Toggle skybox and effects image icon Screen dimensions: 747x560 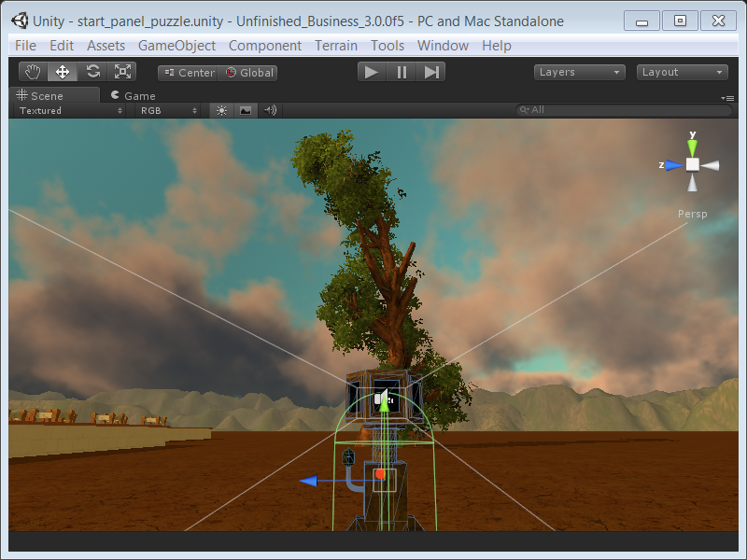[x=246, y=110]
